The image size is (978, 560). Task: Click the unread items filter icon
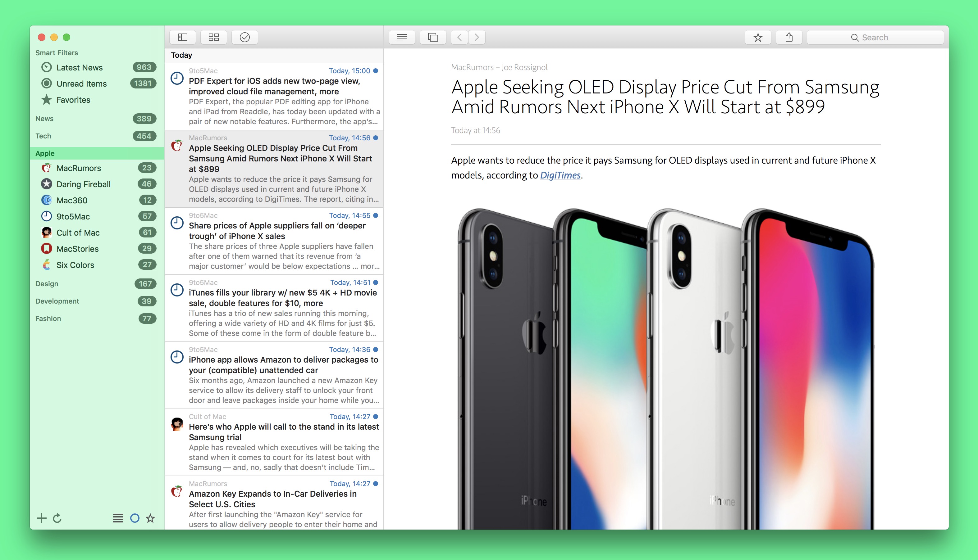pyautogui.click(x=47, y=83)
